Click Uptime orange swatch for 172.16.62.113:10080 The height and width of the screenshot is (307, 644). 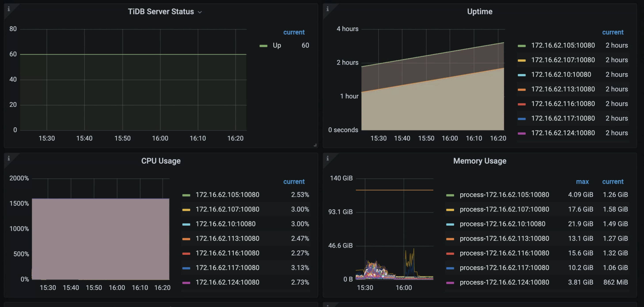[521, 89]
